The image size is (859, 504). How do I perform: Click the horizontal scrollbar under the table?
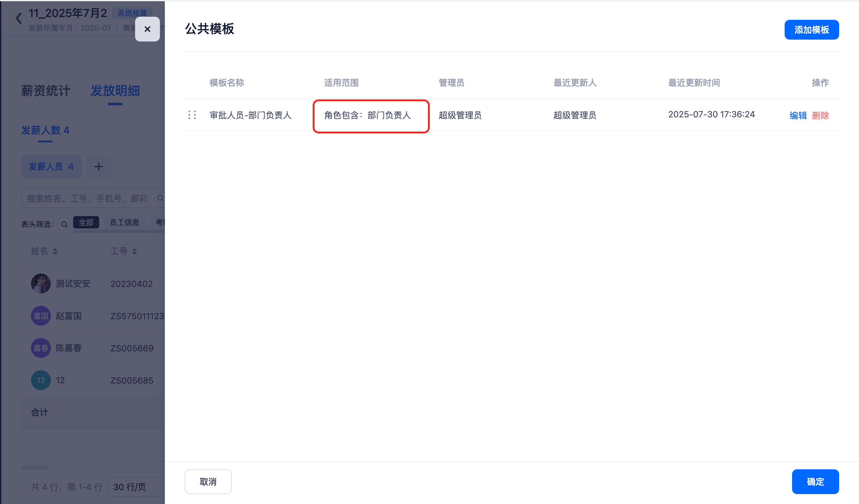[x=35, y=467]
